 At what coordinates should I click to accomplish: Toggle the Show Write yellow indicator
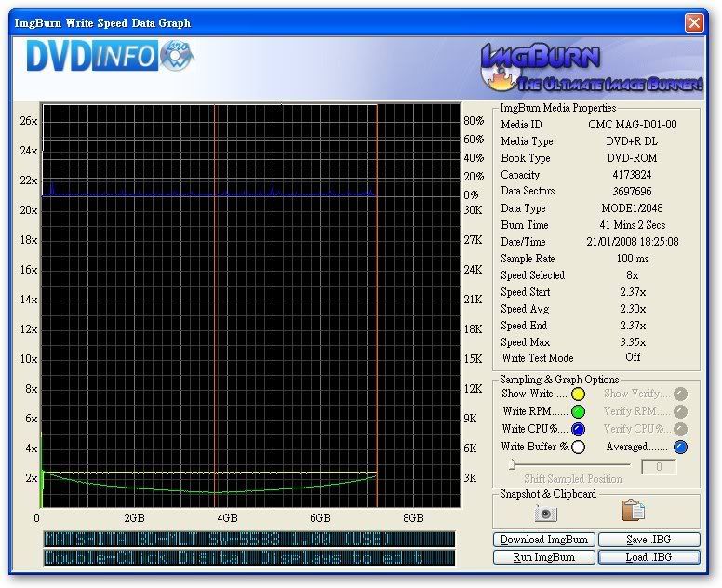tap(578, 394)
